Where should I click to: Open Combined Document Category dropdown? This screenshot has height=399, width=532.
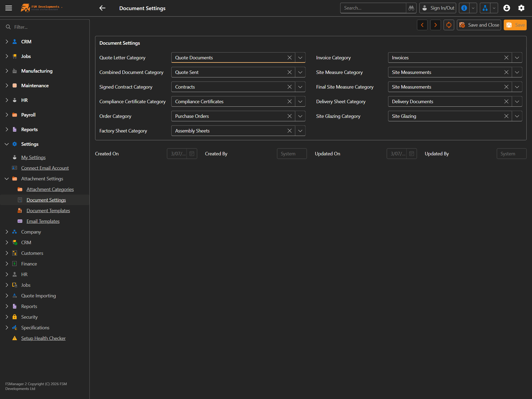300,72
